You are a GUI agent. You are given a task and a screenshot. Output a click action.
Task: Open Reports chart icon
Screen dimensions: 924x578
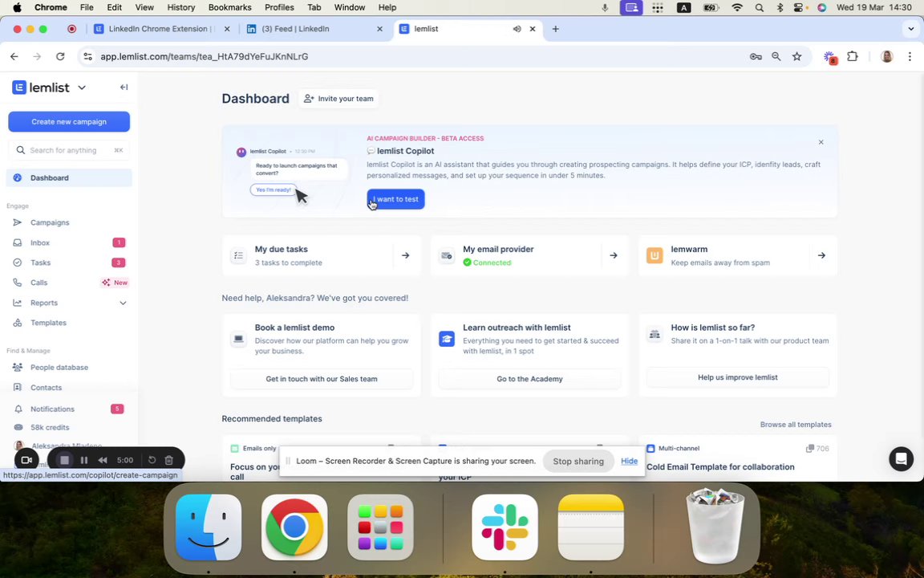pos(18,303)
